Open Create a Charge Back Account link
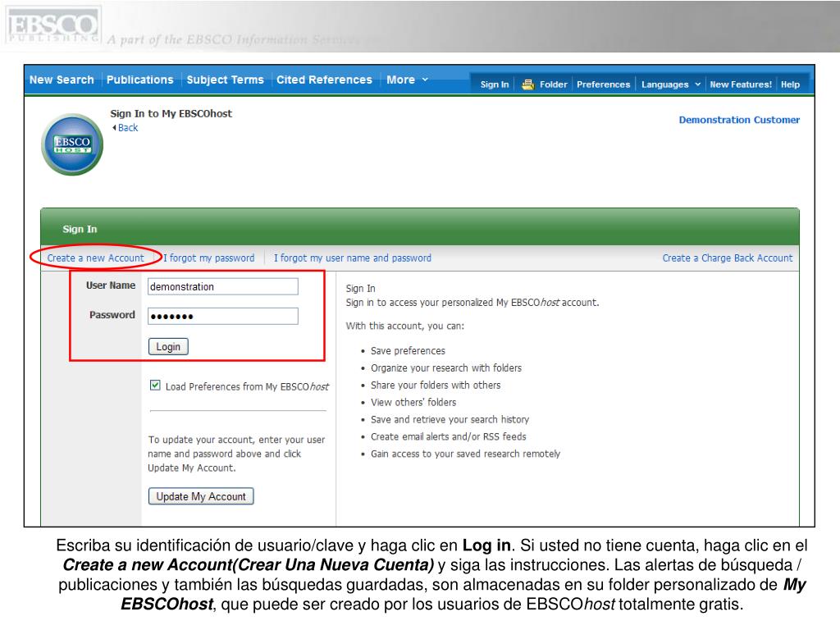The image size is (840, 630). coord(728,258)
